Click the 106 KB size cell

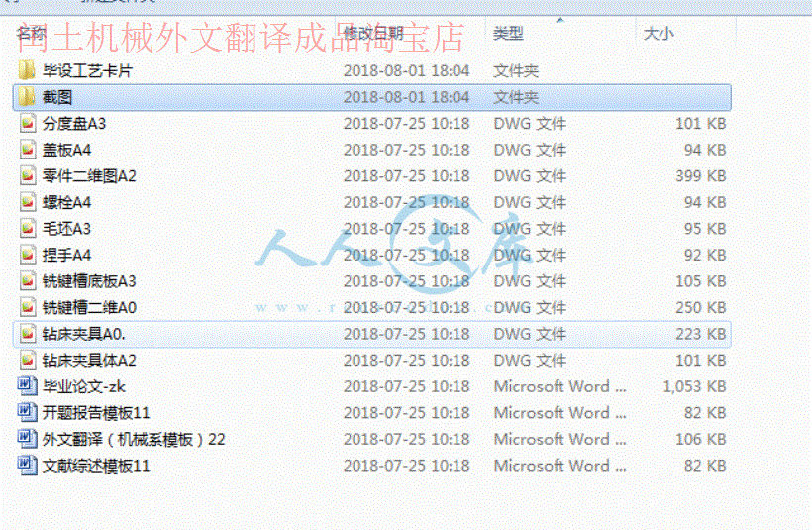pyautogui.click(x=701, y=439)
